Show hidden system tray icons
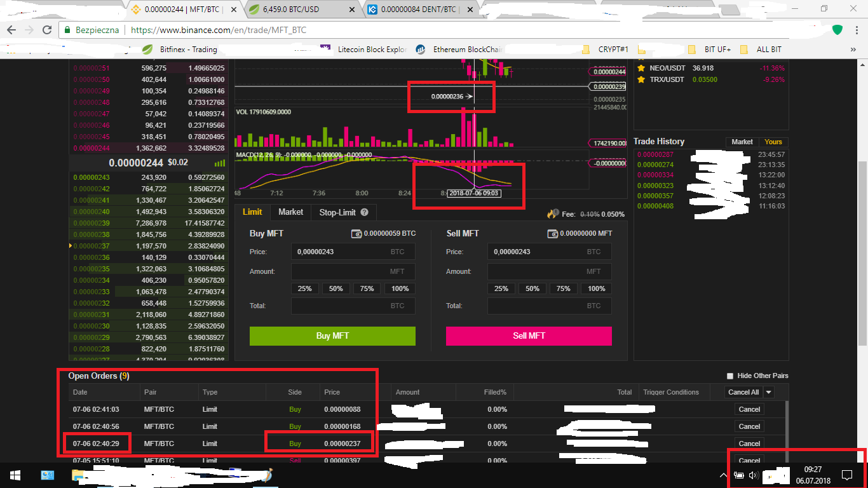Image resolution: width=868 pixels, height=488 pixels. point(723,475)
